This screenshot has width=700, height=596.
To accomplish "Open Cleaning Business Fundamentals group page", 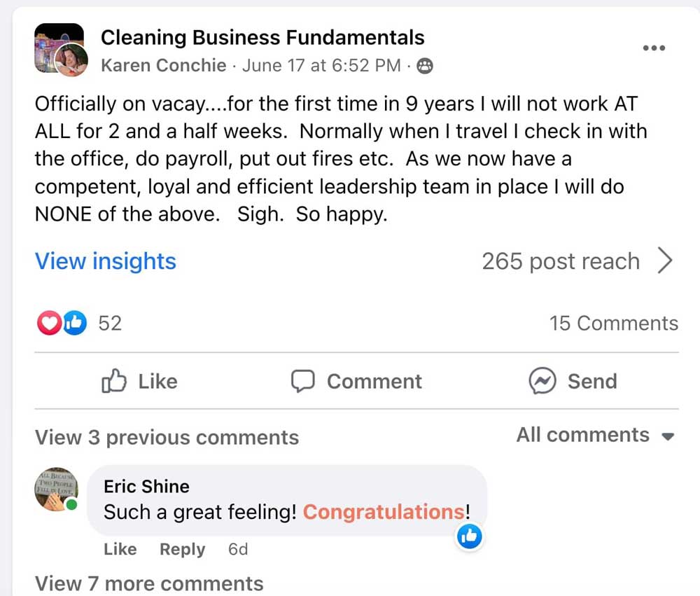I will 262,37.
